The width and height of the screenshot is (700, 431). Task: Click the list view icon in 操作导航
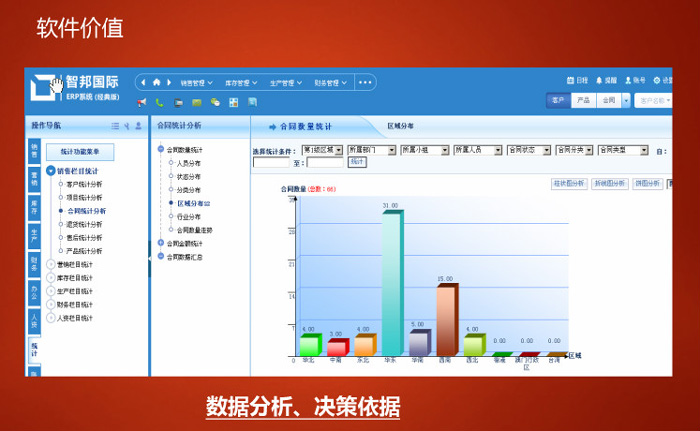coord(115,126)
